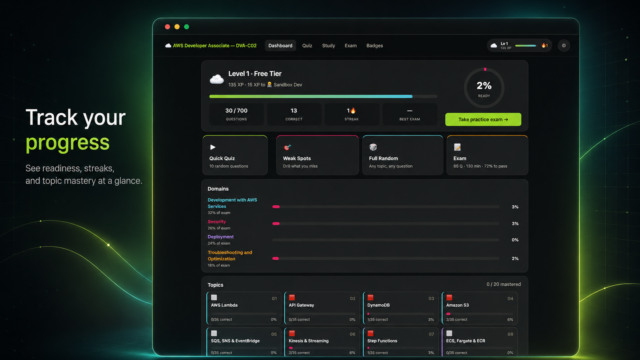Click the mini XP bar in the top bar

526,46
